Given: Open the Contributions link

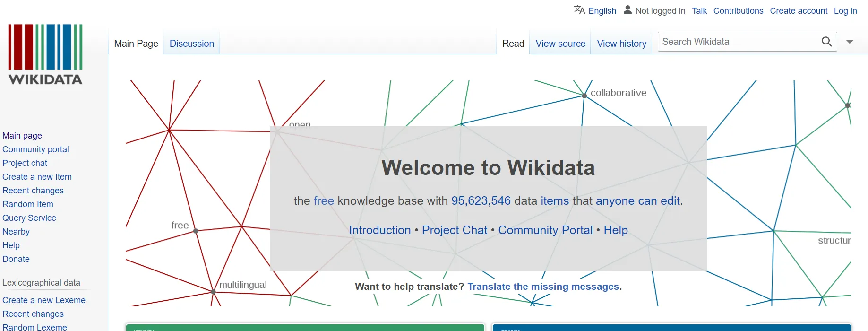Looking at the screenshot, I should 738,11.
